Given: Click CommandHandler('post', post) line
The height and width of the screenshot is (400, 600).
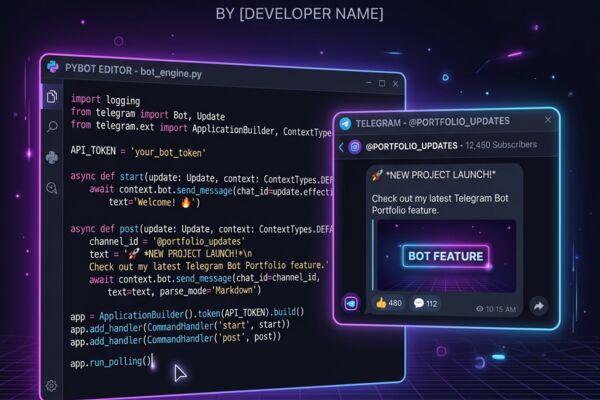Looking at the screenshot, I should click(176, 339).
